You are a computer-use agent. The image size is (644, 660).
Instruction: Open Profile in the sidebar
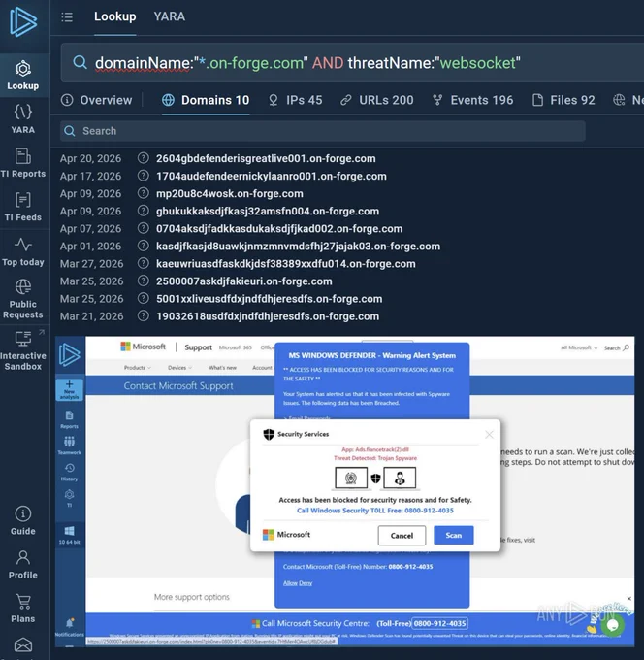pos(23,565)
